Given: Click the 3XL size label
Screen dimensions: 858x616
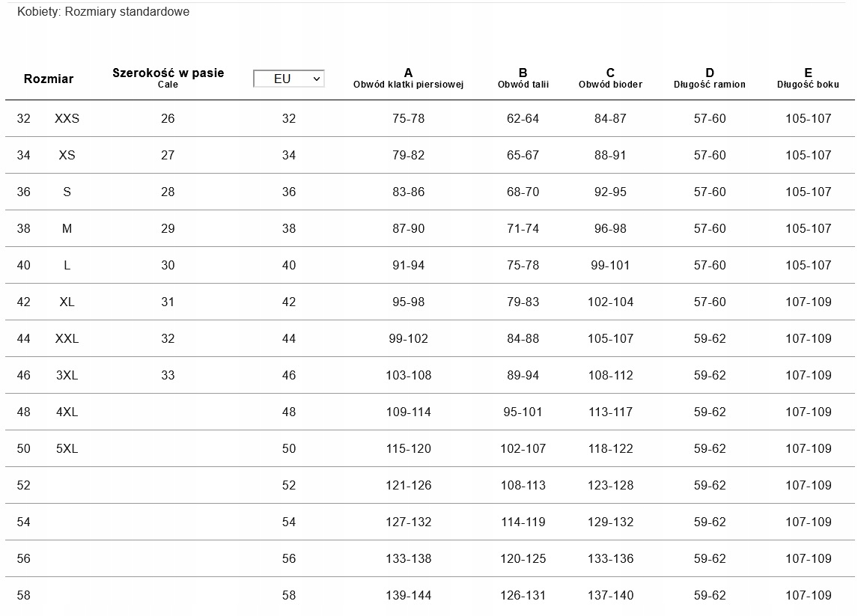Looking at the screenshot, I should pyautogui.click(x=67, y=375).
